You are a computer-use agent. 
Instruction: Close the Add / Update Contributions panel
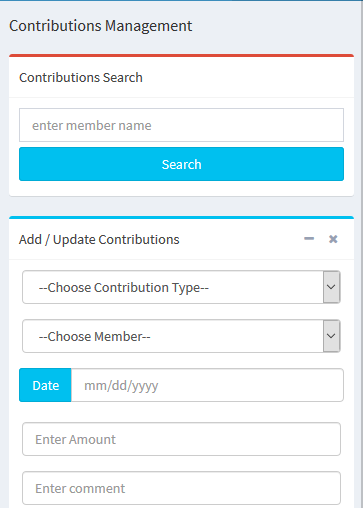(x=333, y=239)
